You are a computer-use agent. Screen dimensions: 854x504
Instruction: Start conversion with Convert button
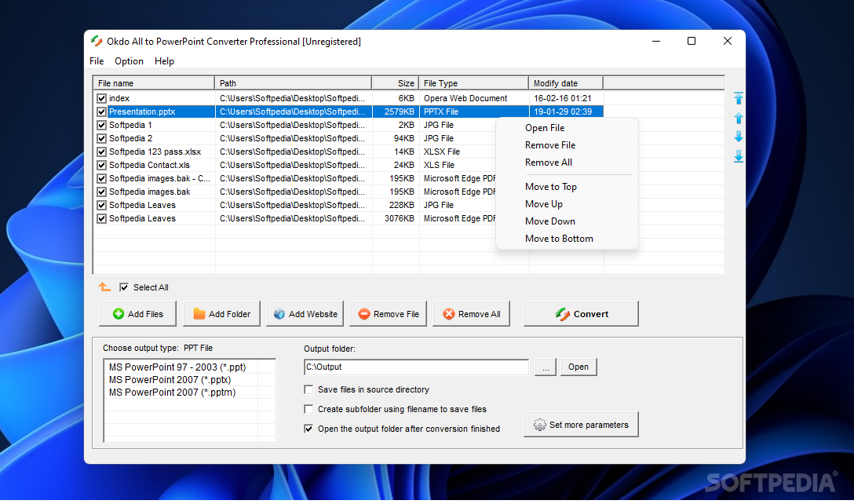(x=581, y=314)
